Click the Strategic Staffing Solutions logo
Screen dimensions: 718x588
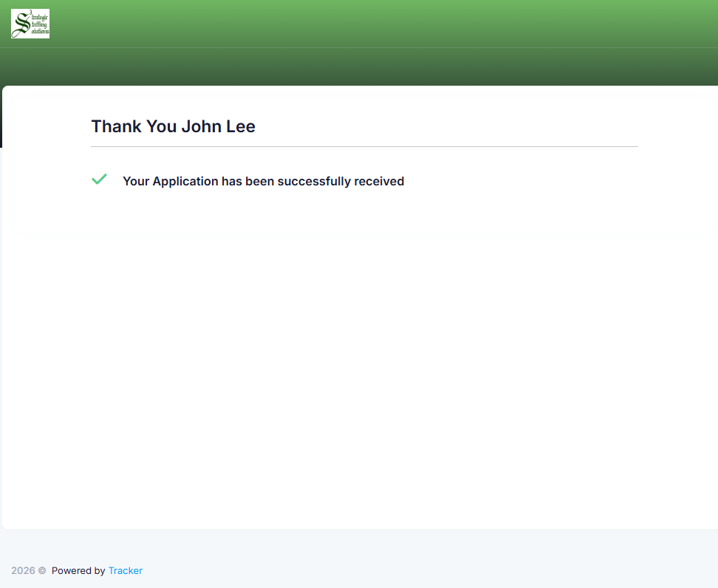click(30, 24)
